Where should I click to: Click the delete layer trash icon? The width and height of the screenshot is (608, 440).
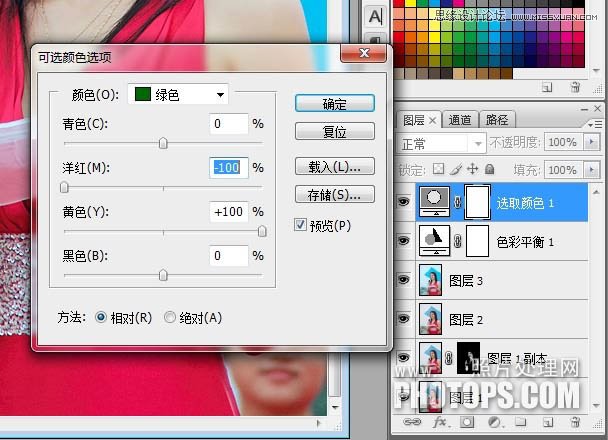[575, 422]
